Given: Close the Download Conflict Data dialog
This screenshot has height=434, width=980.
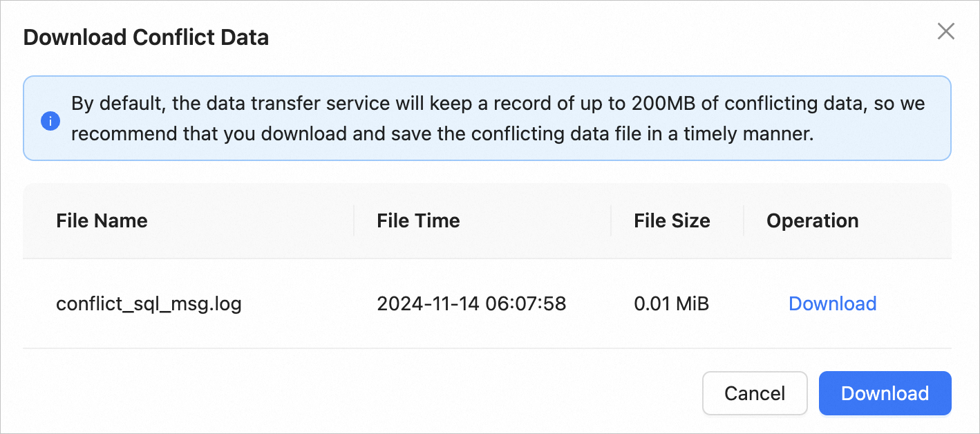Looking at the screenshot, I should [945, 31].
